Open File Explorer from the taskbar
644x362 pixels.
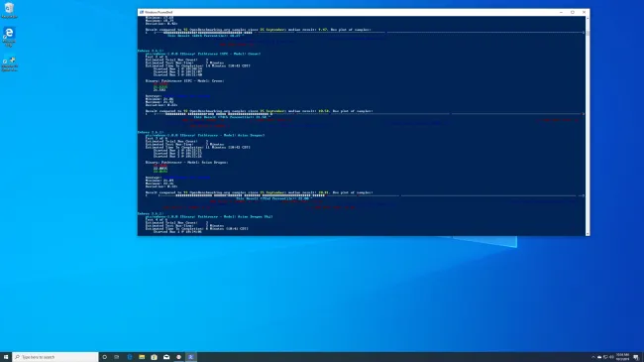point(142,357)
